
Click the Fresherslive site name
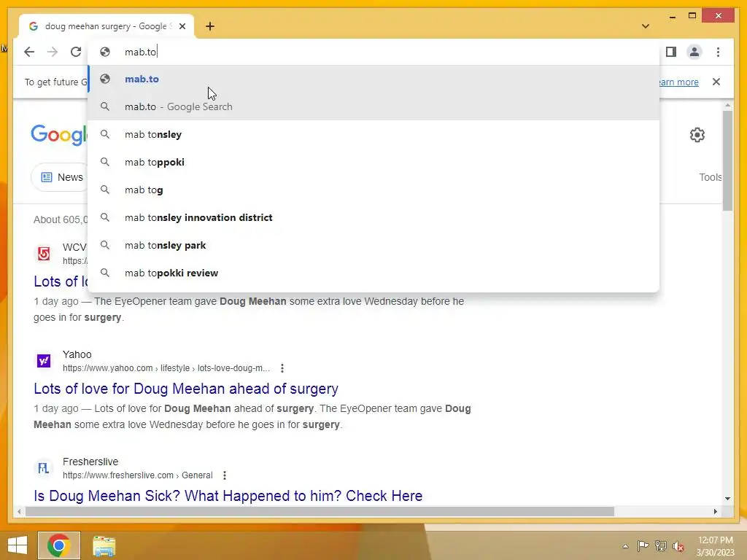pos(90,462)
